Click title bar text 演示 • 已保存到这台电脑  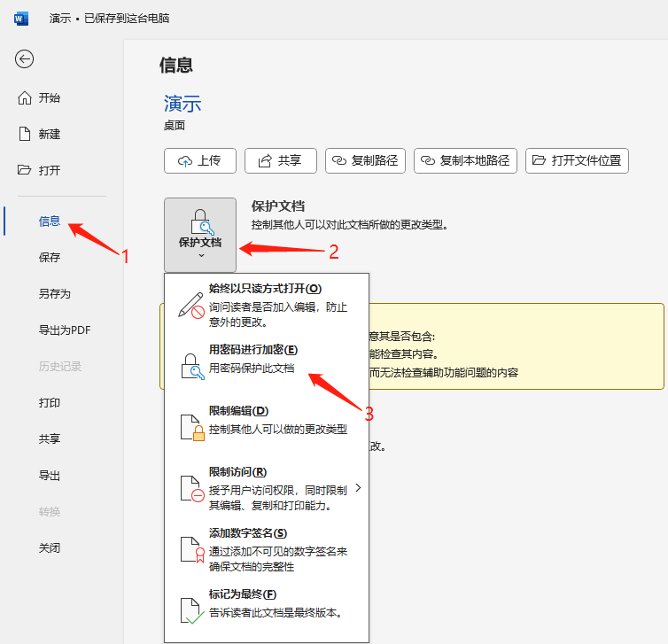(x=109, y=19)
